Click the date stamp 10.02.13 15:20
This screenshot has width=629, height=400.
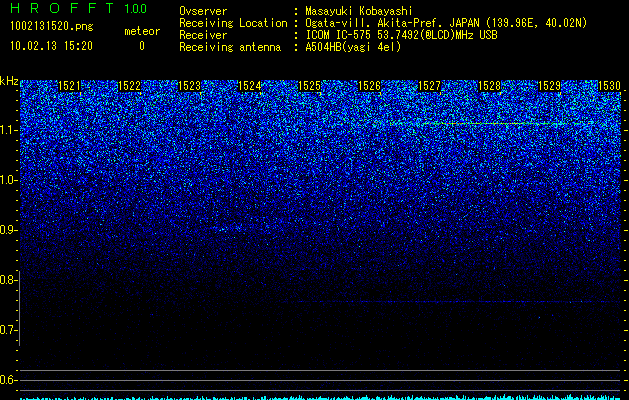coord(51,46)
